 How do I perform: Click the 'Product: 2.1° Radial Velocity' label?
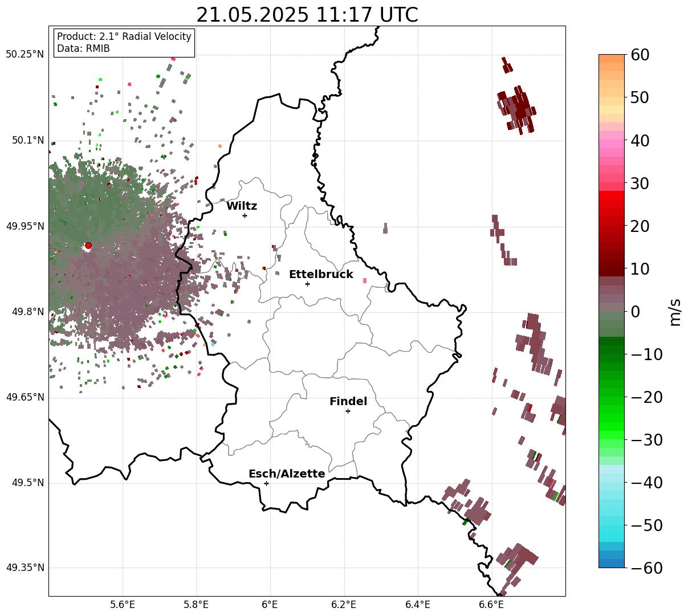pyautogui.click(x=124, y=36)
